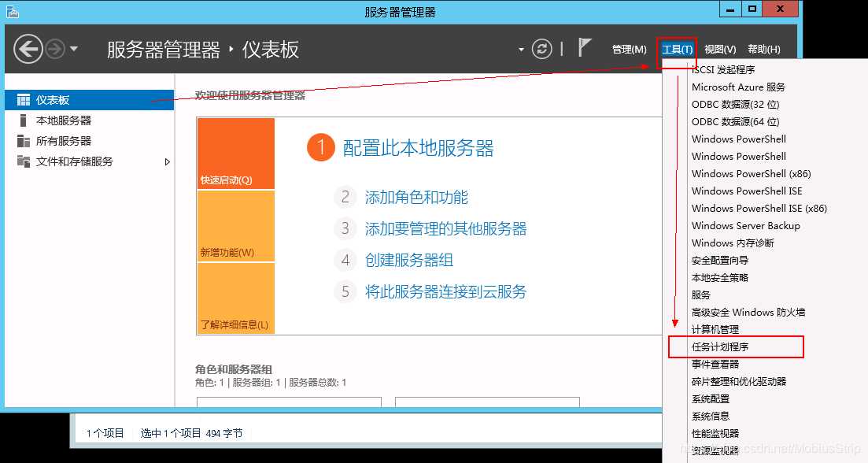Click File and Storage Services (文件和存储服务) icon
This screenshot has height=463, width=868.
pos(23,161)
